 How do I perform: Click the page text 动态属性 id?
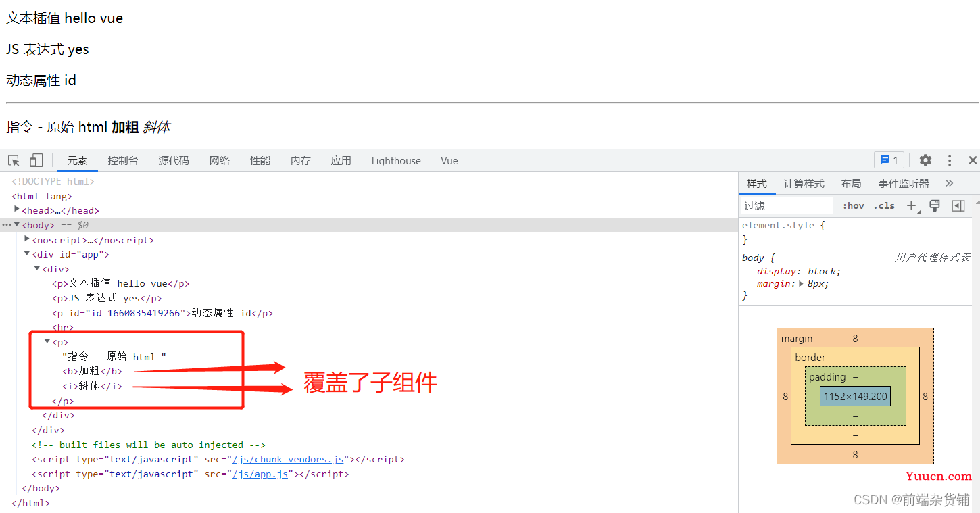(x=41, y=80)
